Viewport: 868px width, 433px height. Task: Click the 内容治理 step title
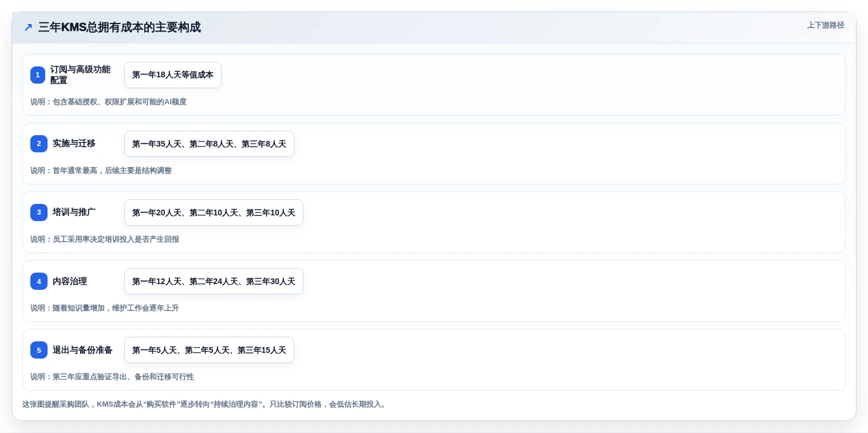pyautogui.click(x=70, y=281)
